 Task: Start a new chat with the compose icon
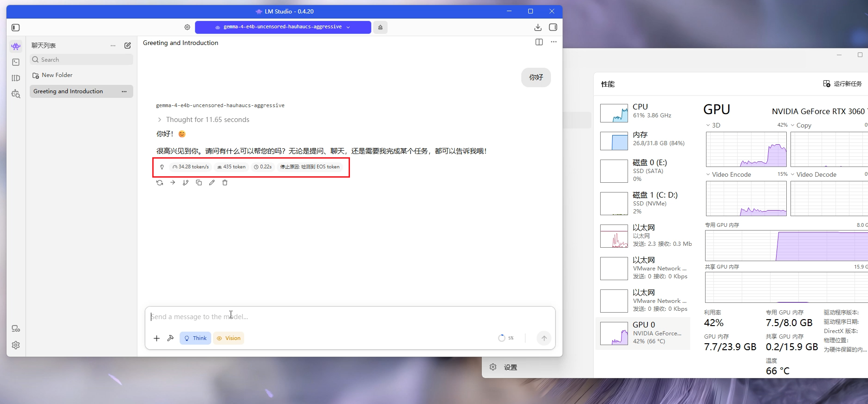coord(128,45)
